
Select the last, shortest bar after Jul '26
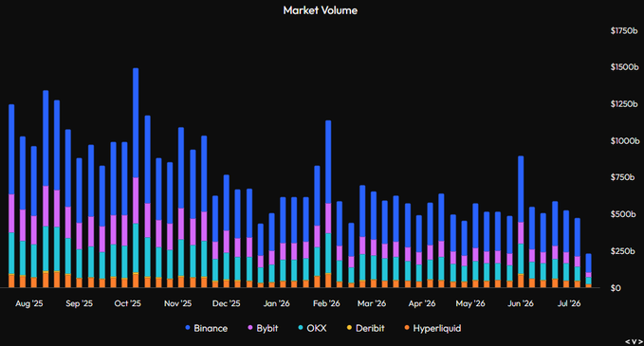point(589,271)
